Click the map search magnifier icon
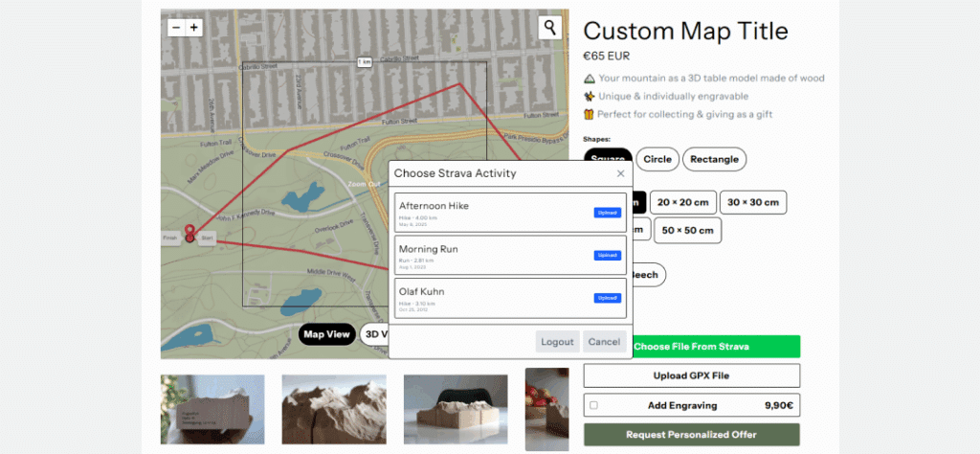This screenshot has height=454, width=980. (x=549, y=28)
